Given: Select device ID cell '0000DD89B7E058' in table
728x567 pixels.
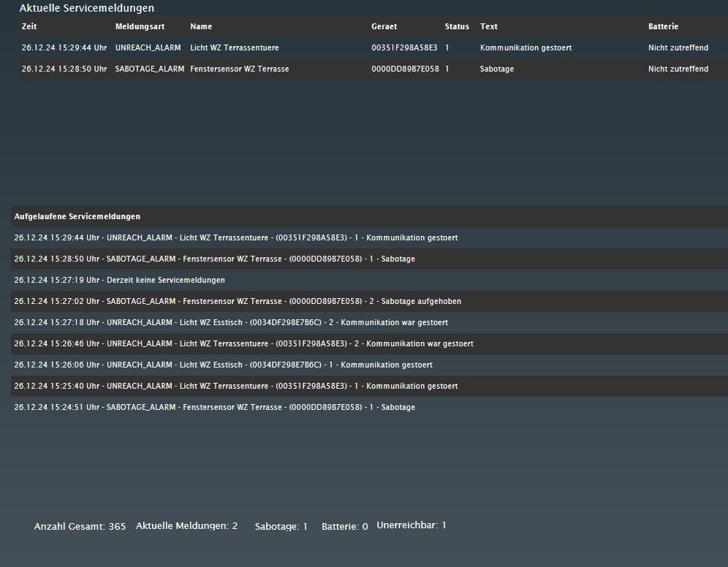Looking at the screenshot, I should tap(406, 69).
